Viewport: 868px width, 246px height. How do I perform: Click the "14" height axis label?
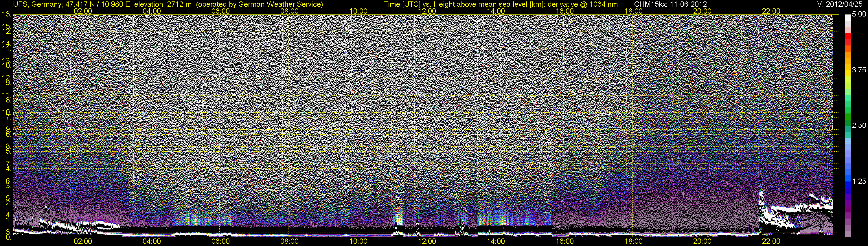click(x=6, y=44)
